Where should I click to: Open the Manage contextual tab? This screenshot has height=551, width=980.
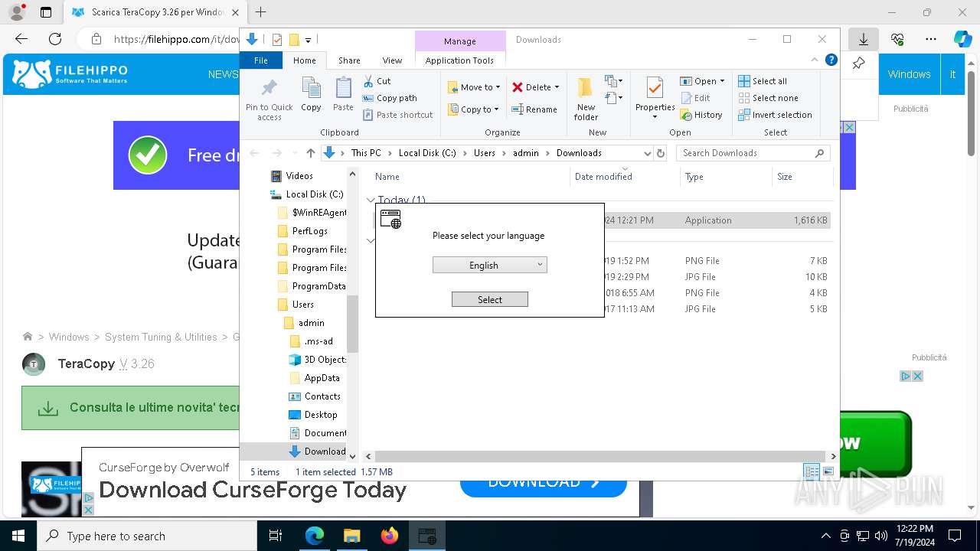pyautogui.click(x=460, y=41)
